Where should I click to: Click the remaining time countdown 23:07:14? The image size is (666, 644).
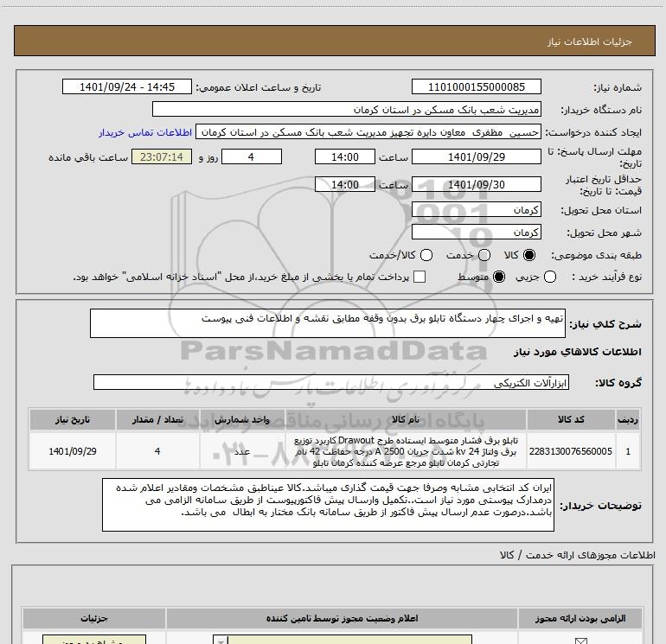(162, 156)
